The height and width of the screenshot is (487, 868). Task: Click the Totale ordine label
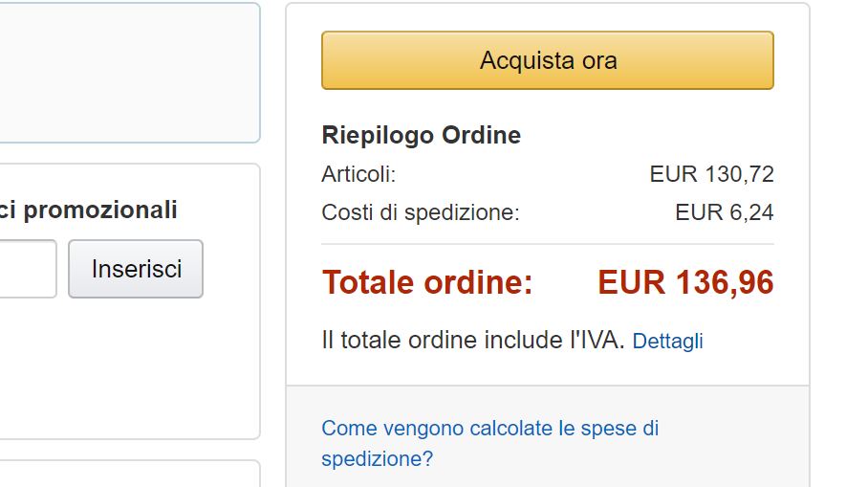(427, 283)
